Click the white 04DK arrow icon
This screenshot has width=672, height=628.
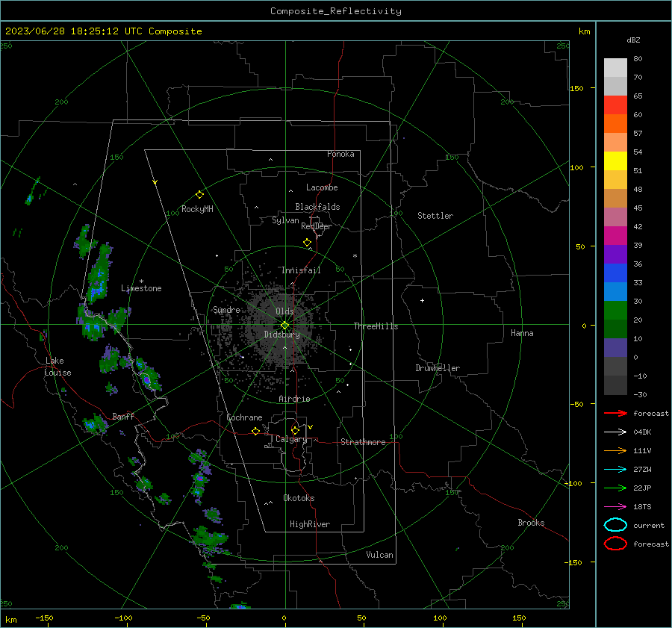coord(615,432)
